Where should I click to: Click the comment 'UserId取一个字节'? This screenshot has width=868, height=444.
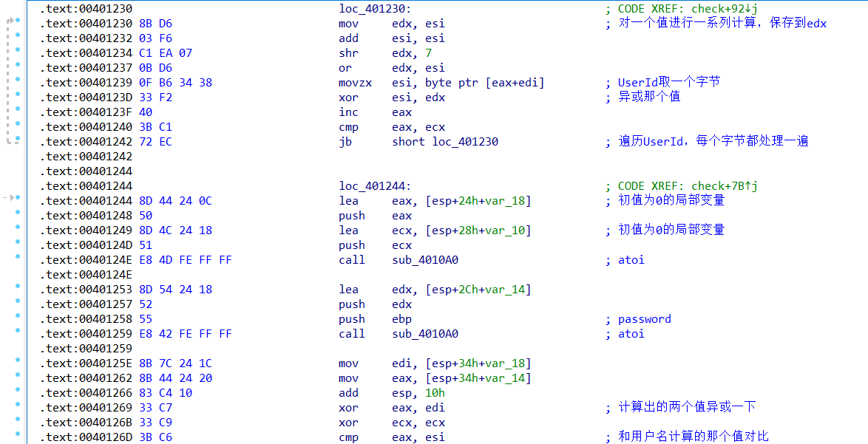[669, 83]
